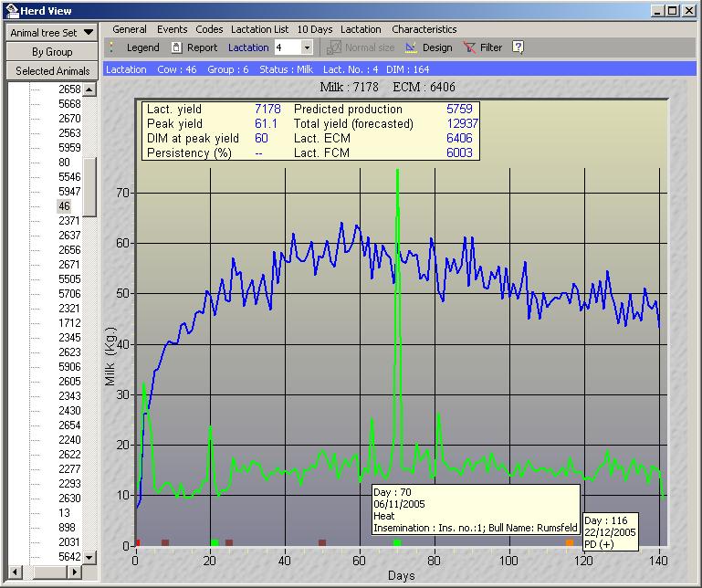The height and width of the screenshot is (588, 702).
Task: Open the Design chart icon
Action: pyautogui.click(x=411, y=47)
